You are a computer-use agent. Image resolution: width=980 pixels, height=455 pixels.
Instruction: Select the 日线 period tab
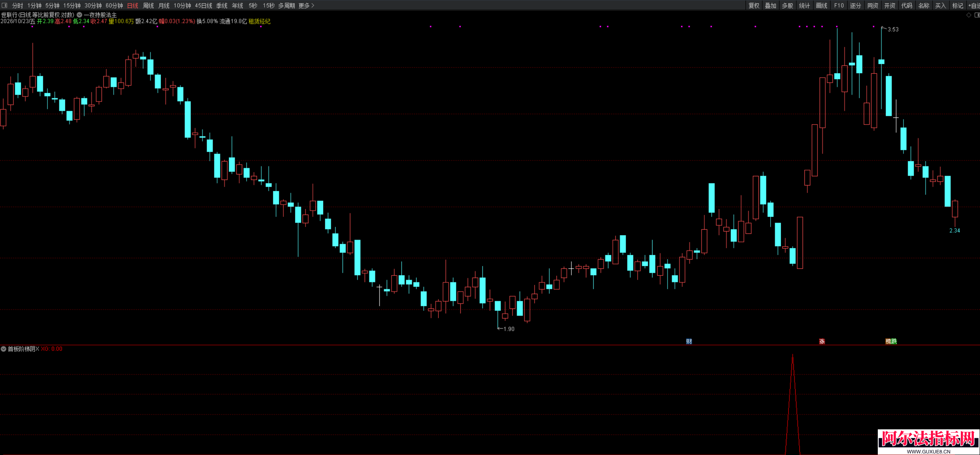point(132,5)
